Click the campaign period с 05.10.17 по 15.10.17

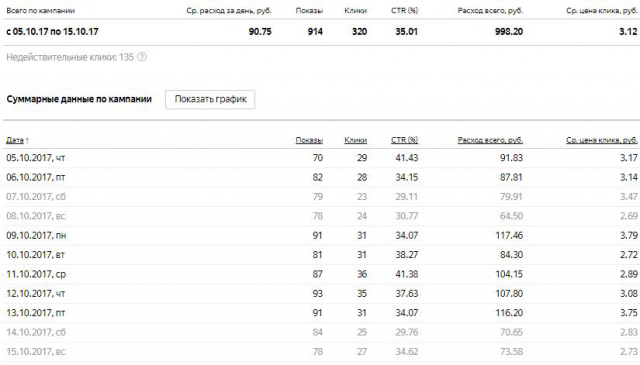52,31
